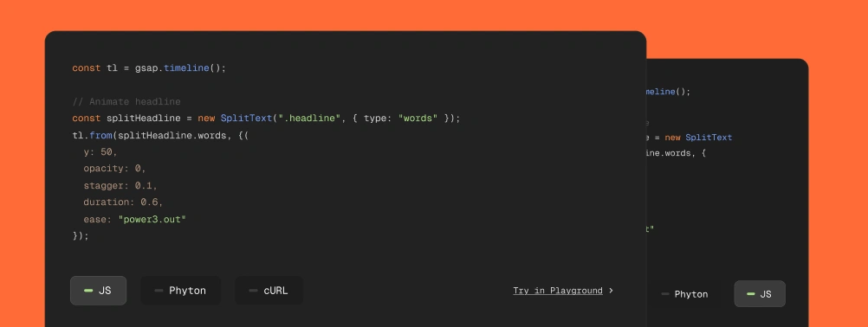The height and width of the screenshot is (327, 868).
Task: Click the gray indicator dash on the front Phyton tab
Action: 159,291
